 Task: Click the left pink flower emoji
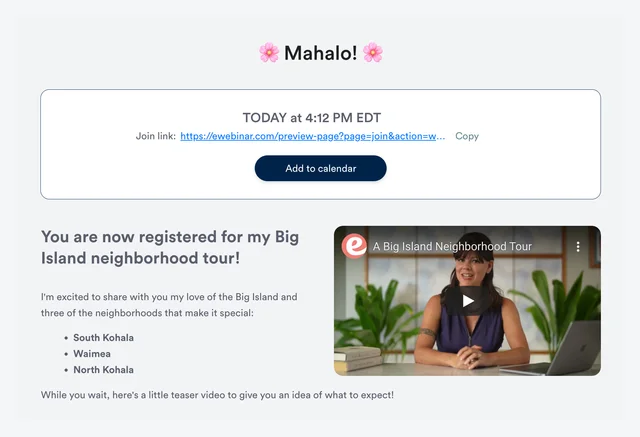(x=269, y=53)
